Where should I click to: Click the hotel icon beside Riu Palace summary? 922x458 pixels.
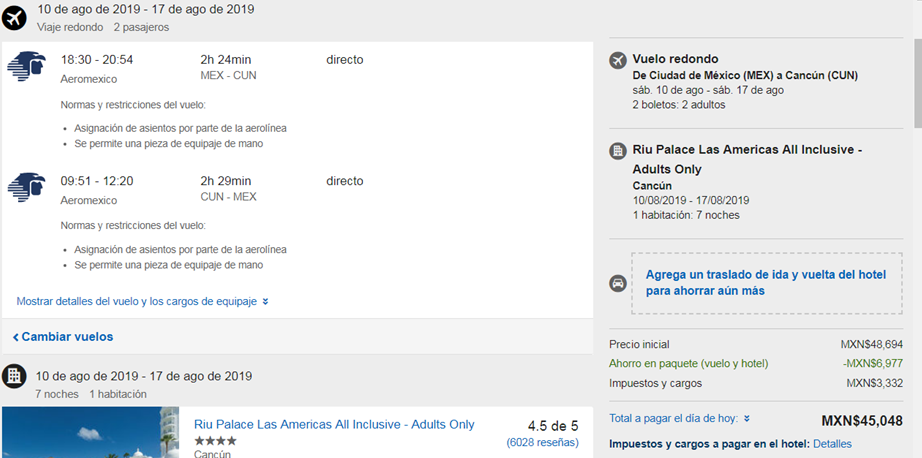pyautogui.click(x=618, y=151)
